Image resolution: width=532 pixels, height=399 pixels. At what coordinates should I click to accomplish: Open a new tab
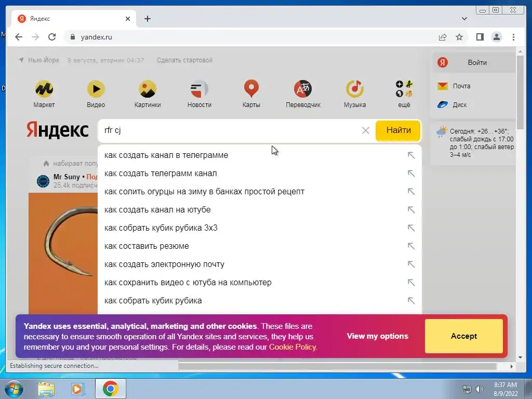[147, 19]
